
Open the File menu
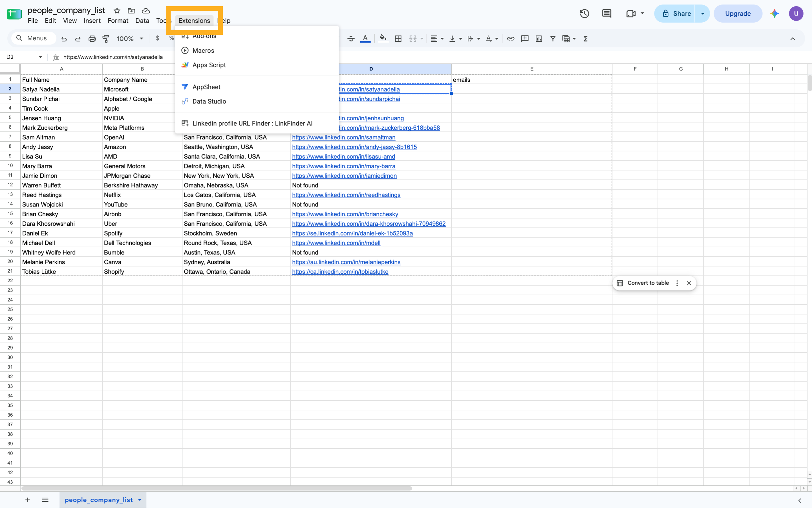[33, 21]
